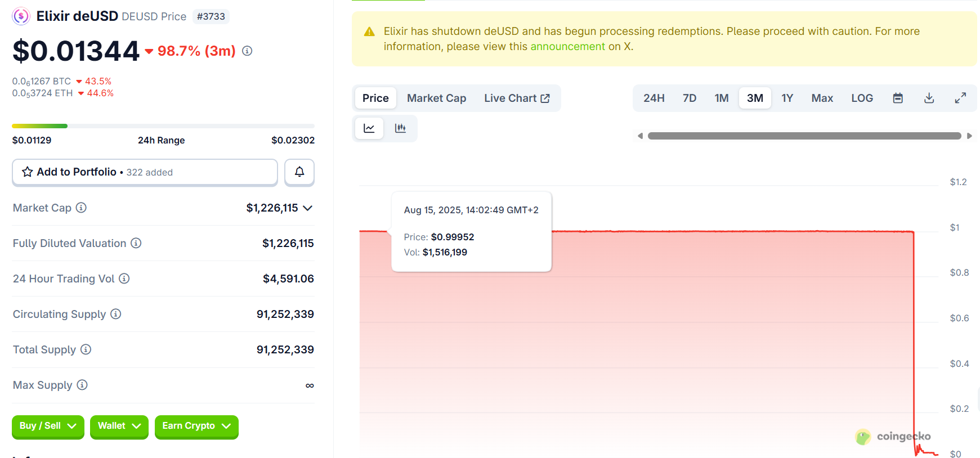Click the $4,591.06 trading volume value

pos(288,279)
